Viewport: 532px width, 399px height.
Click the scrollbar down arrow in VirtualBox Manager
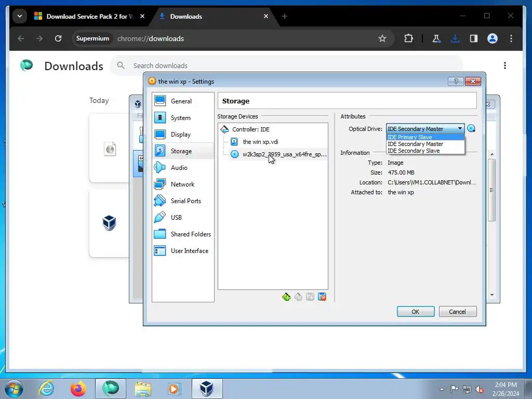[x=492, y=295]
